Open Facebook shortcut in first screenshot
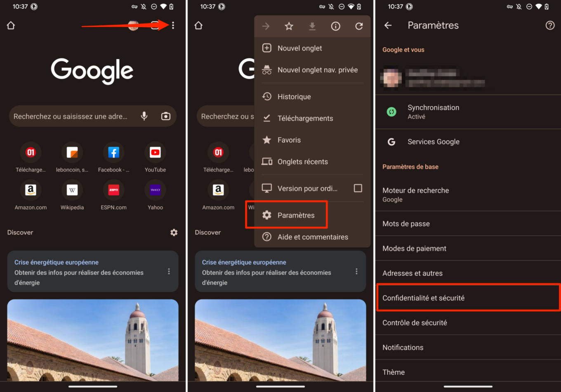This screenshot has width=561, height=392. [113, 157]
